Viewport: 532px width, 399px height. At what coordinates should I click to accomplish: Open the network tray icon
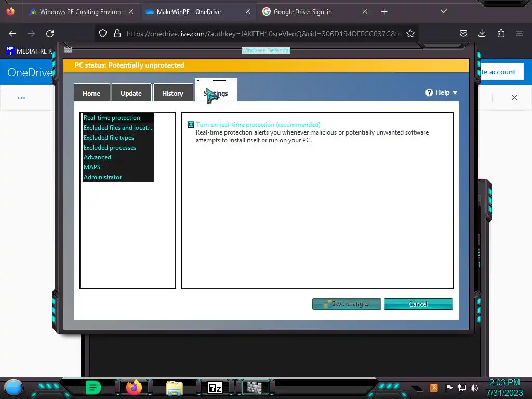(x=461, y=388)
